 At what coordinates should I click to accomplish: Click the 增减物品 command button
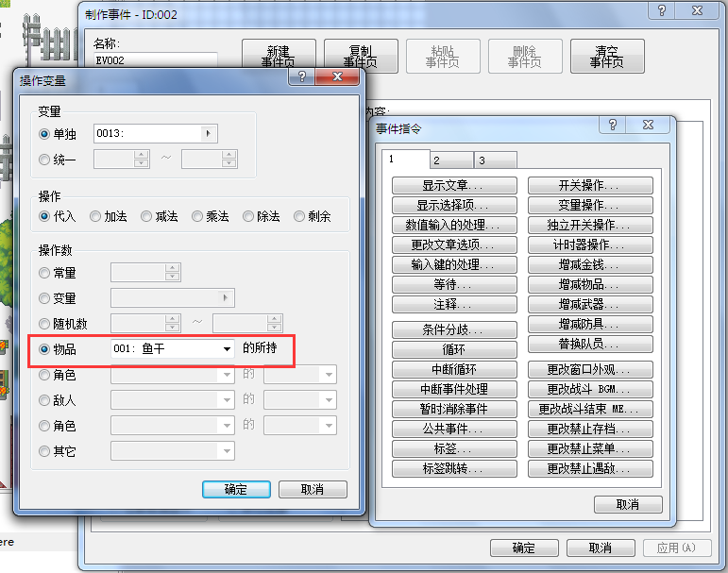[590, 284]
